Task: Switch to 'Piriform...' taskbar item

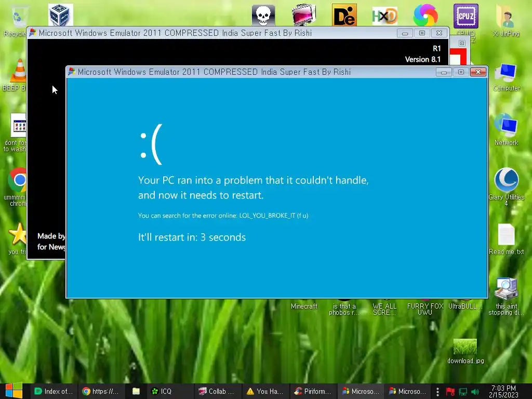Action: 313,391
